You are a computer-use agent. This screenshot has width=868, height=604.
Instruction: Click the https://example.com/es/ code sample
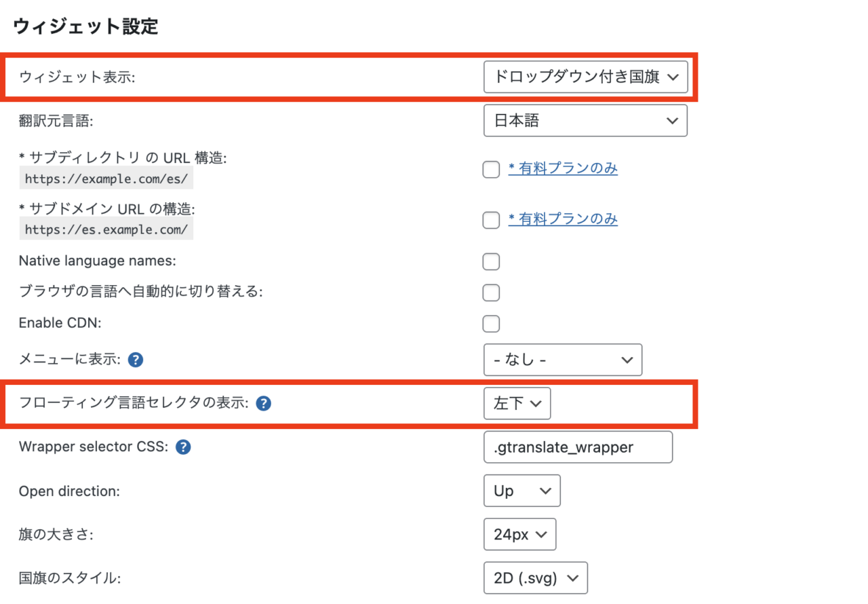(x=106, y=179)
